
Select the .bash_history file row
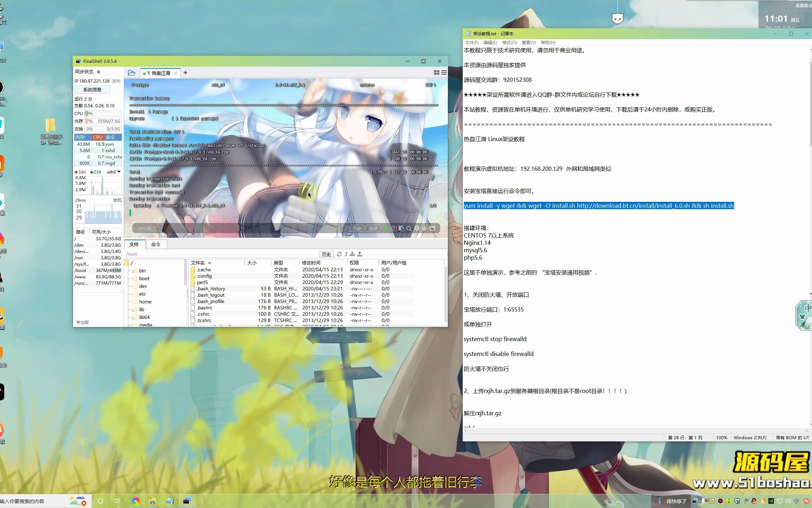[x=302, y=289]
